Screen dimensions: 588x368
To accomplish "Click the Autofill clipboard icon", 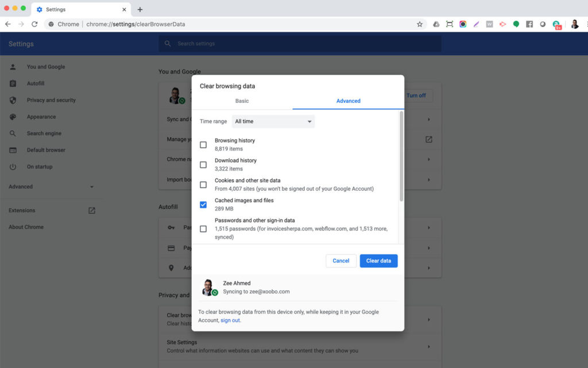I will pos(13,83).
